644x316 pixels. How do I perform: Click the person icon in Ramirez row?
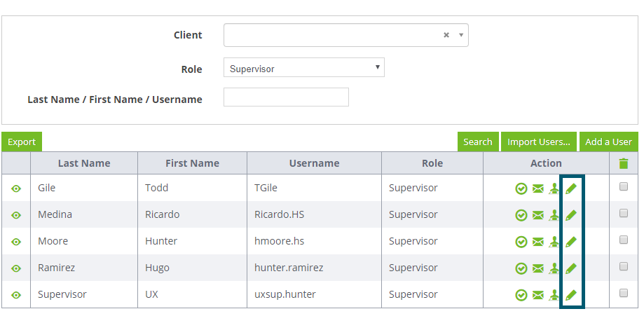554,269
